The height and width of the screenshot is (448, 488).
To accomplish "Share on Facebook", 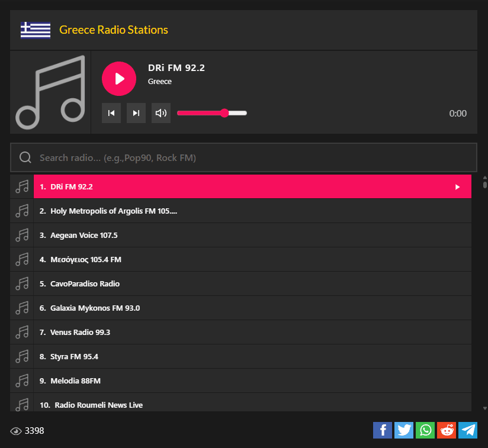I will pyautogui.click(x=383, y=430).
